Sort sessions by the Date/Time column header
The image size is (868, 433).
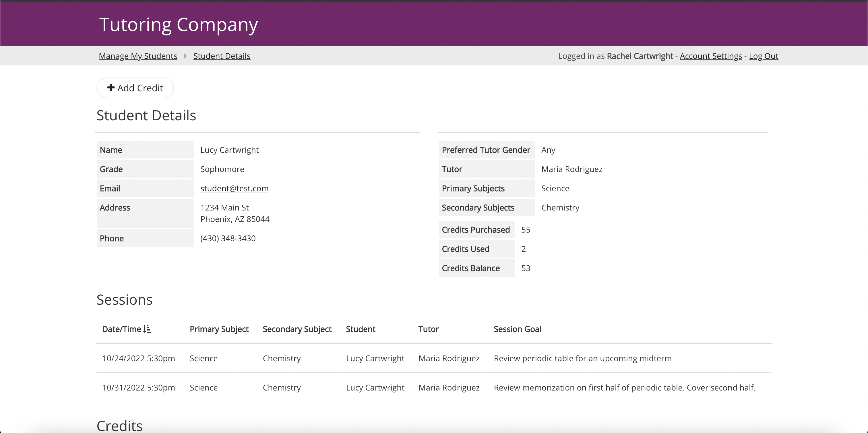121,329
